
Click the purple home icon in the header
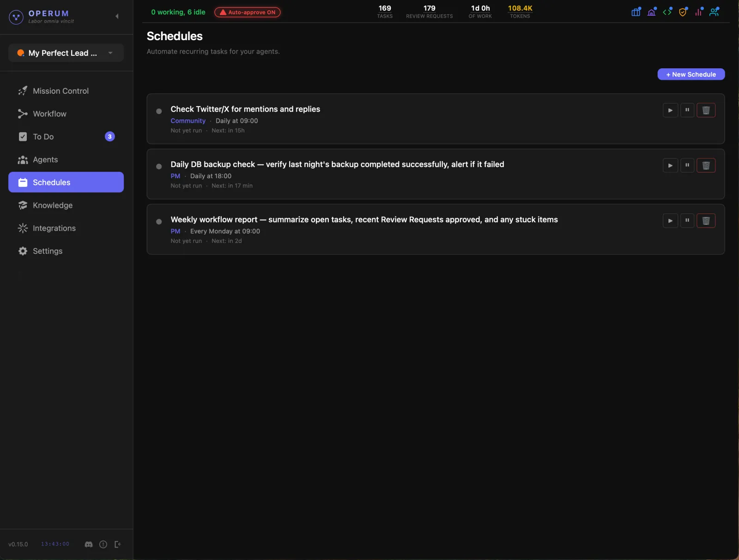(652, 12)
